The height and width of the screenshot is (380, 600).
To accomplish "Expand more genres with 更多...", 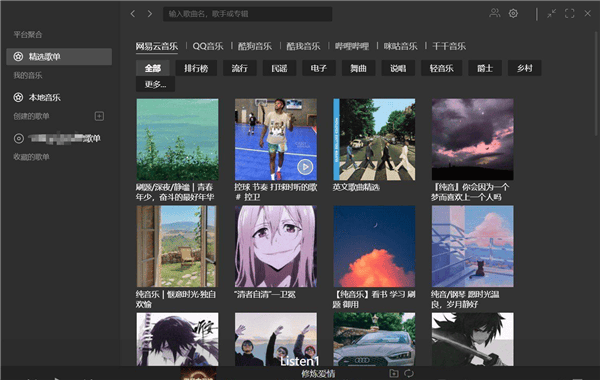I will [x=155, y=84].
